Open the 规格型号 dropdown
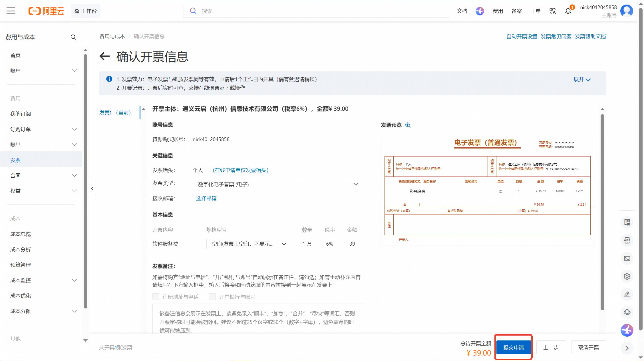The height and width of the screenshot is (361, 644). (x=249, y=244)
